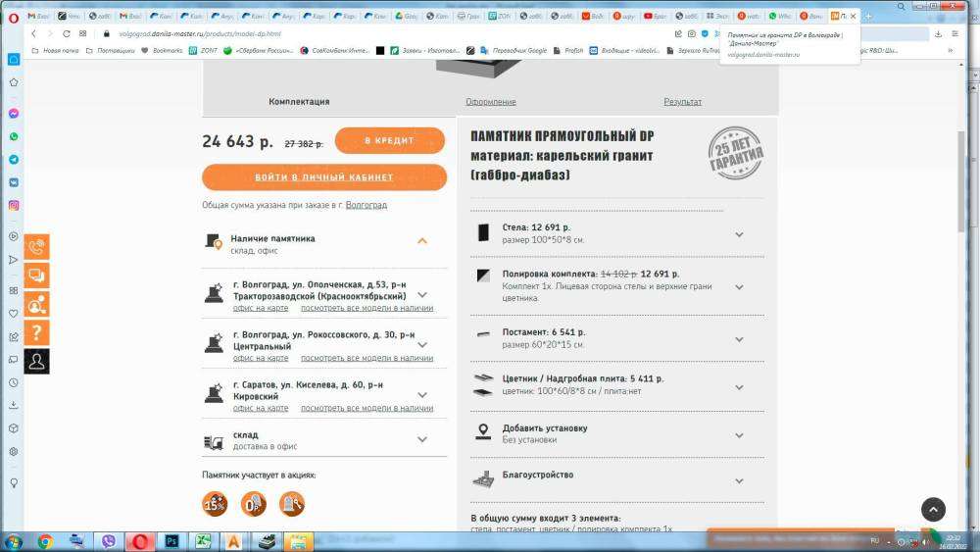This screenshot has height=552, width=980.
Task: Open WhatsApp in the Opera sidebar
Action: (x=14, y=136)
